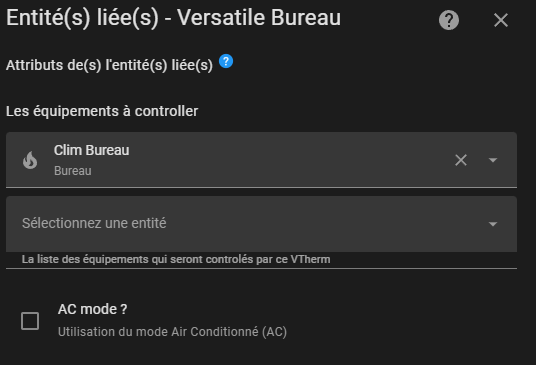Click the Bureau area subtitle under Clim Bureau
Image resolution: width=536 pixels, height=365 pixels.
click(73, 171)
